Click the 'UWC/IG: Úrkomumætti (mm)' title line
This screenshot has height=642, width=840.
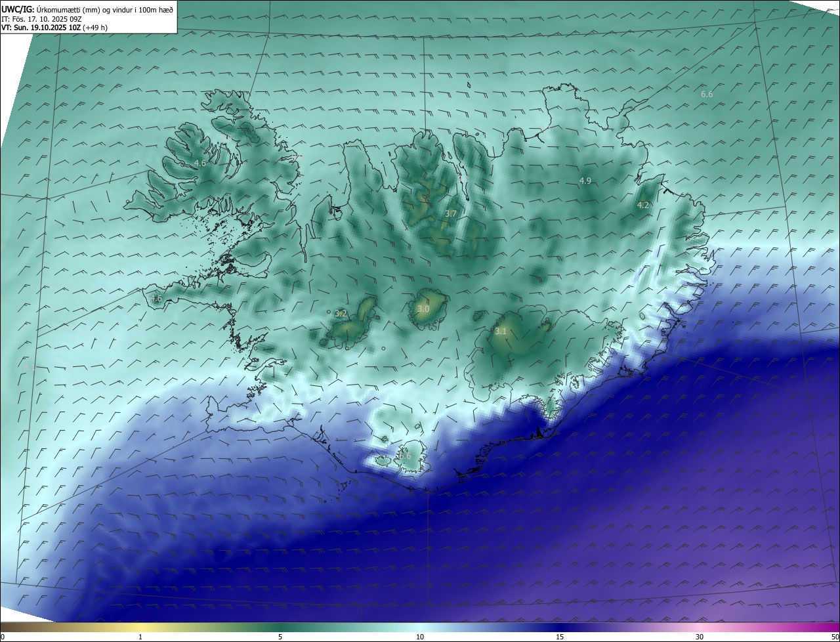click(87, 9)
